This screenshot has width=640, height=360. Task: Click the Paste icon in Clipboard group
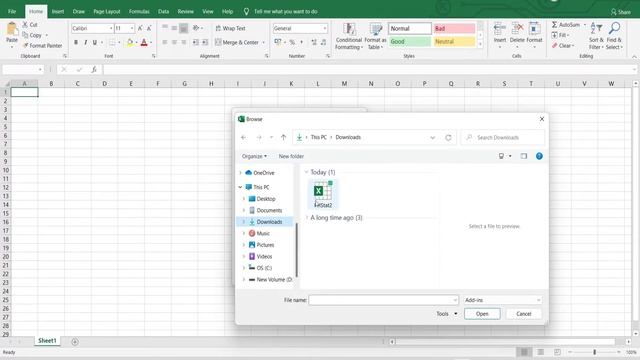[x=12, y=30]
